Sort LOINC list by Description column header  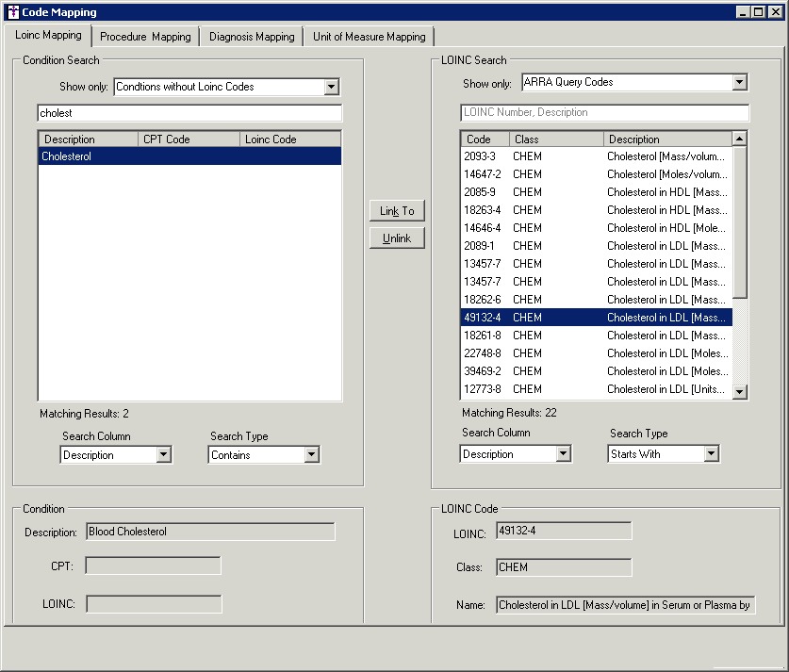tap(667, 139)
